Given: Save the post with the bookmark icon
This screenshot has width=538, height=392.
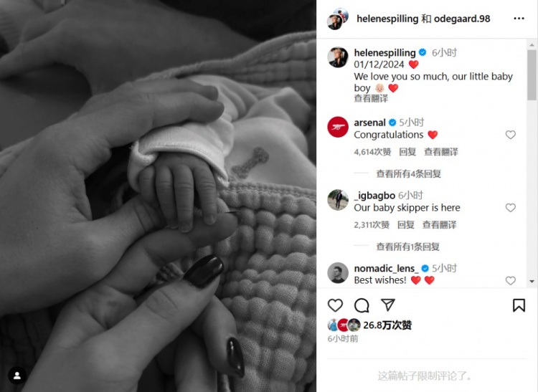Looking at the screenshot, I should tap(519, 305).
